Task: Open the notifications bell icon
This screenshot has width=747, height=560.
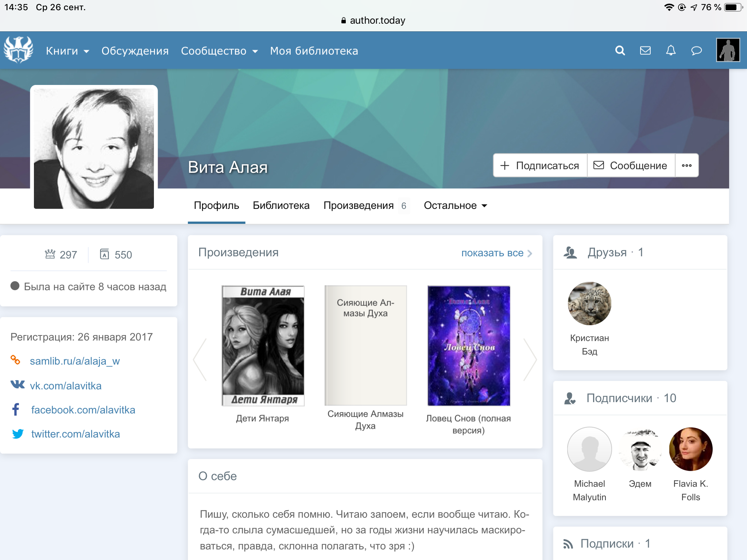Action: (671, 51)
